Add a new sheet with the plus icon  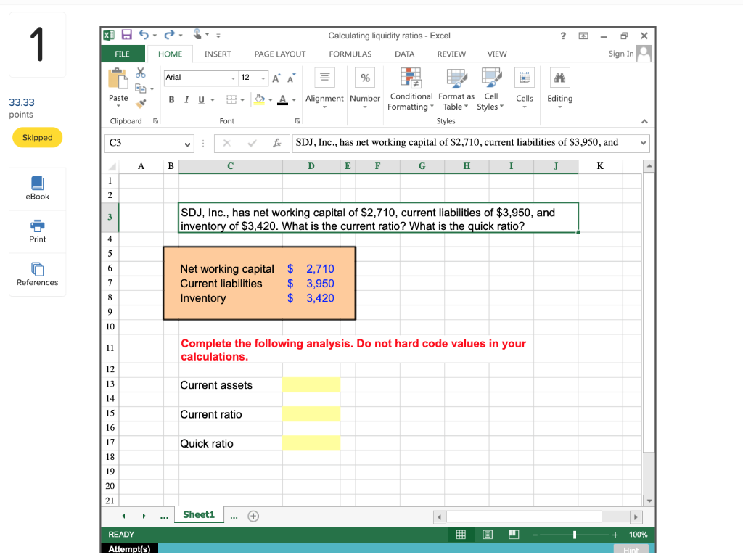[253, 516]
